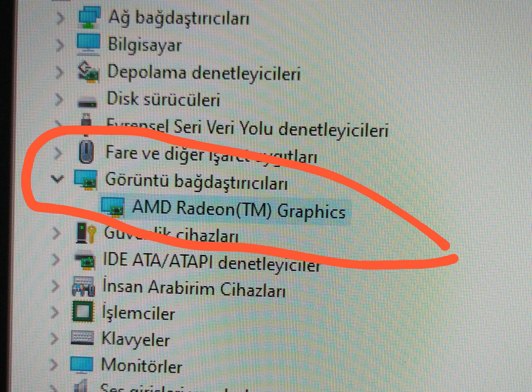The image size is (532, 392).
Task: Expand the Ağ bağdaştırıcıları category
Action: [x=60, y=18]
